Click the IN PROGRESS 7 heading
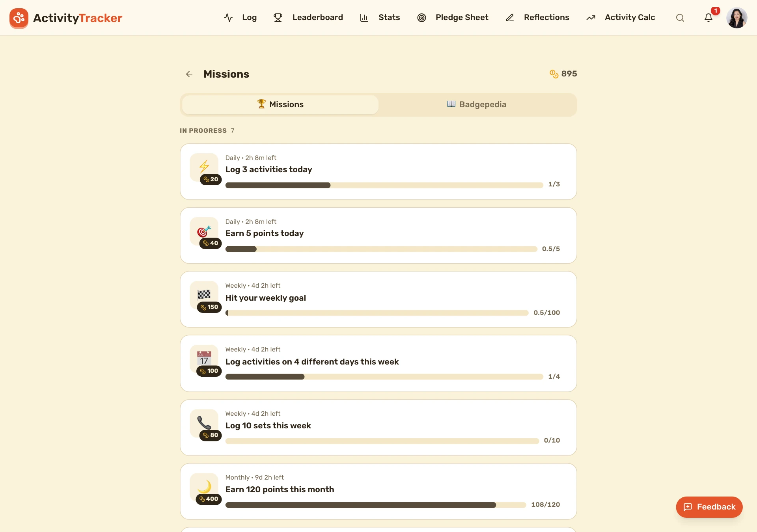The height and width of the screenshot is (532, 757). pyautogui.click(x=207, y=130)
